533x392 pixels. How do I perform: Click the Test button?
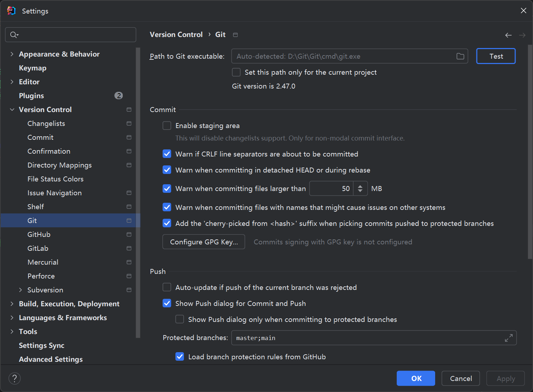[496, 56]
